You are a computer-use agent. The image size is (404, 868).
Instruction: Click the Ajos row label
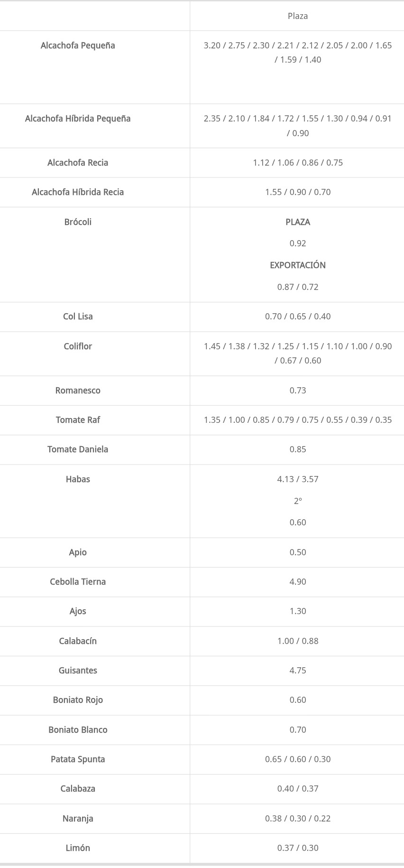click(x=78, y=611)
